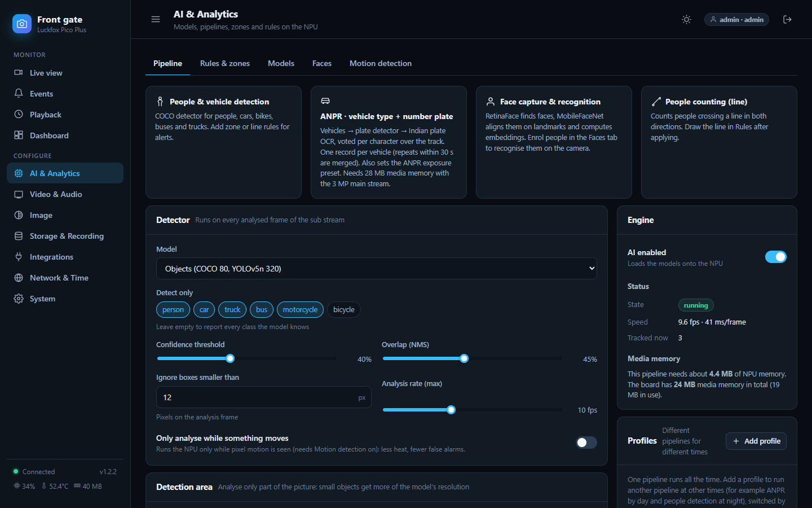Open the detector Model dropdown
812x508 pixels.
tap(377, 269)
